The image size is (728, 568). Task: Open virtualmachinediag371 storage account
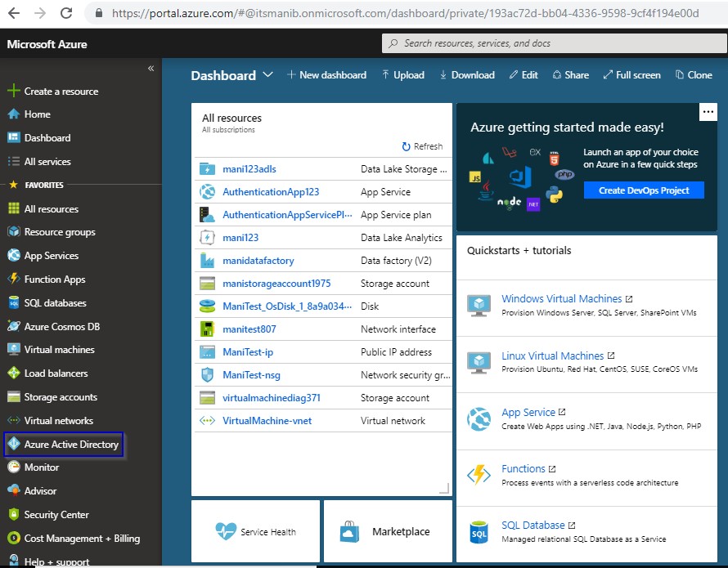click(x=272, y=398)
